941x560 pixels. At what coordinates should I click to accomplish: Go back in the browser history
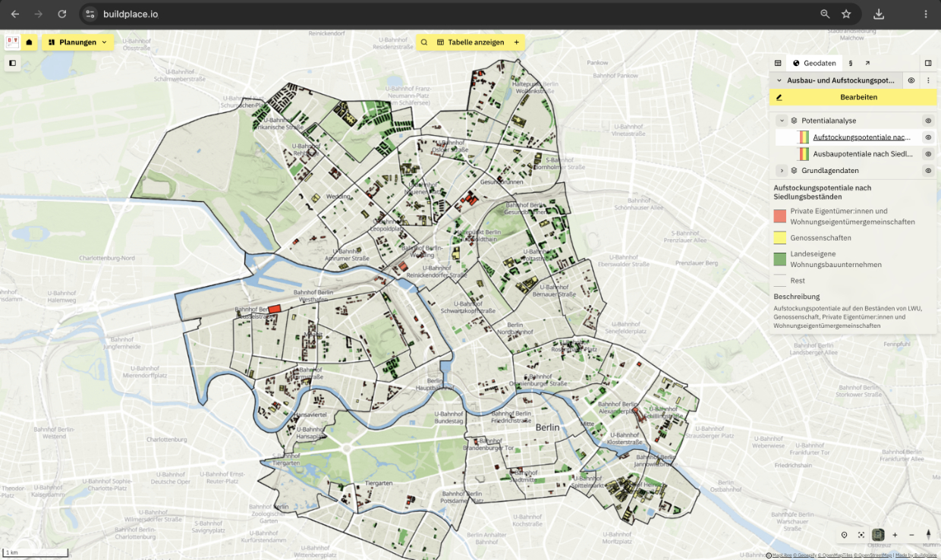pyautogui.click(x=15, y=14)
